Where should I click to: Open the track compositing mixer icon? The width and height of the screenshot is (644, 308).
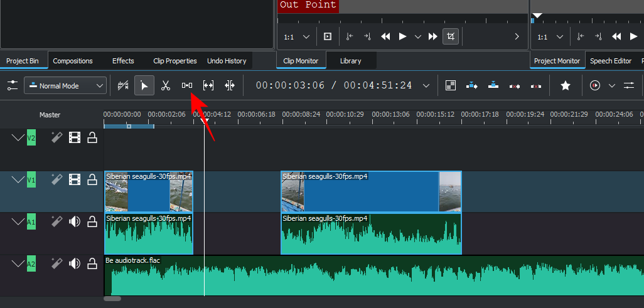point(450,85)
